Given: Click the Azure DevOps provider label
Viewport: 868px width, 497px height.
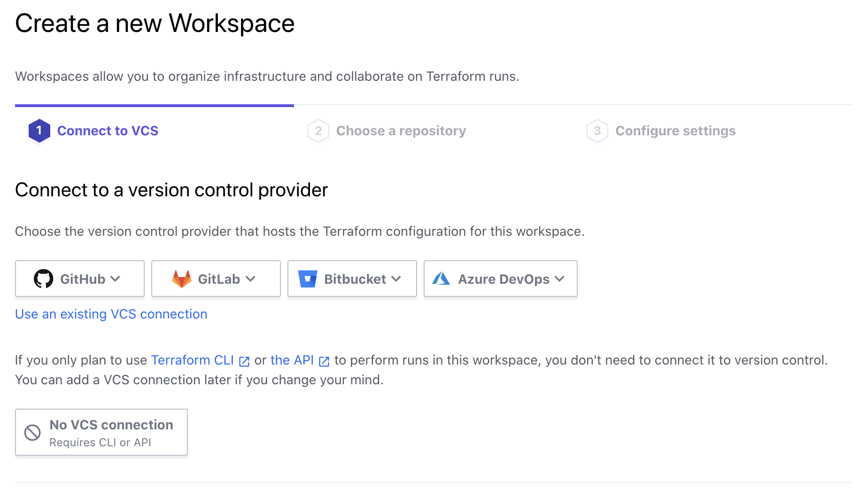Looking at the screenshot, I should point(504,279).
